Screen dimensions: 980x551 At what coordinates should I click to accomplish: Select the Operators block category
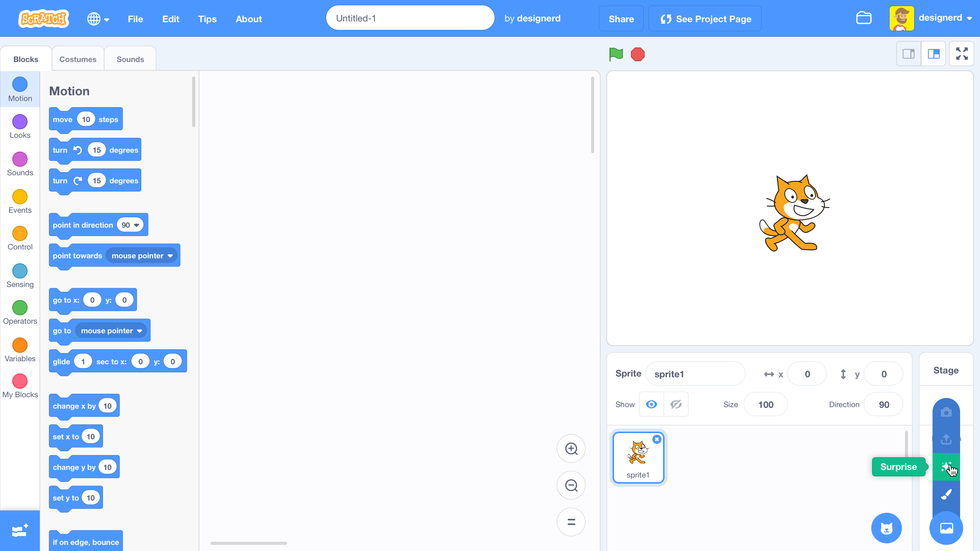[20, 313]
